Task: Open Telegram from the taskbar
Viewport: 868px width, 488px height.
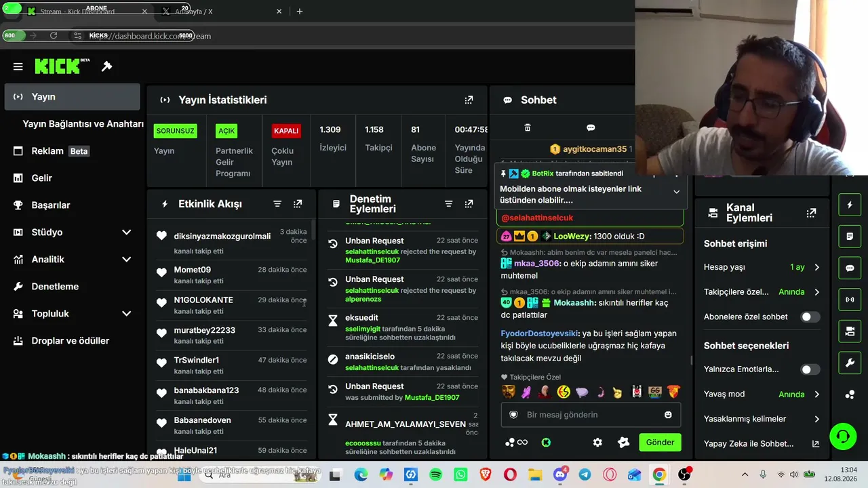Action: click(x=585, y=475)
